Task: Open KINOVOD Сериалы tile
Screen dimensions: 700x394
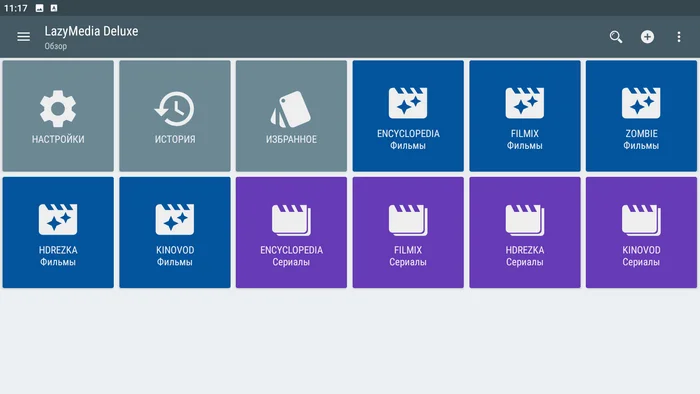Action: coord(642,232)
